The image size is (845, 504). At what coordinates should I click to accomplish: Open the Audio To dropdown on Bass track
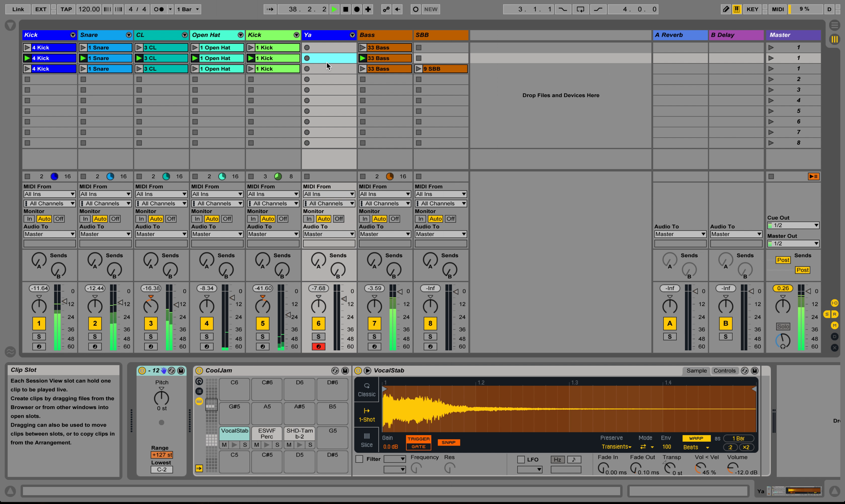coord(384,234)
